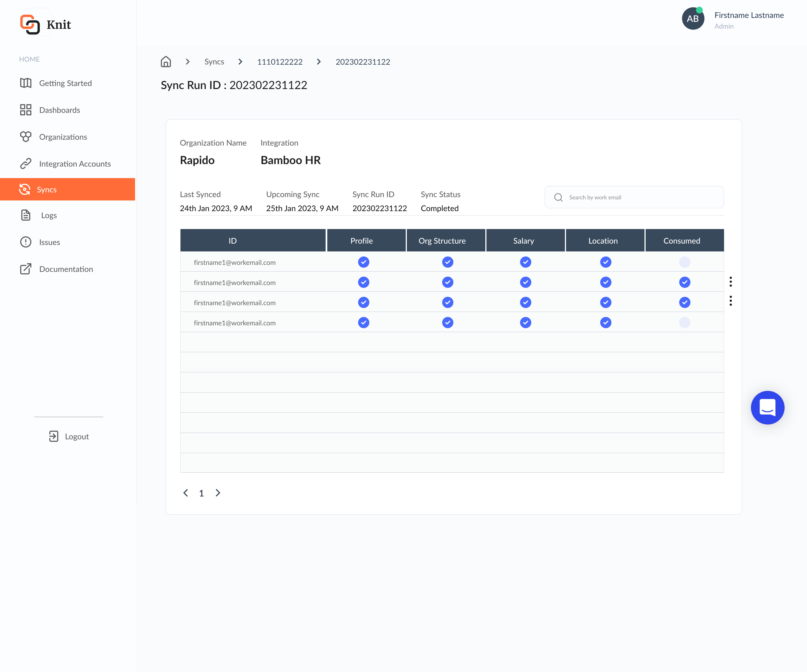Go to next page chevron
The height and width of the screenshot is (672, 807).
(218, 493)
